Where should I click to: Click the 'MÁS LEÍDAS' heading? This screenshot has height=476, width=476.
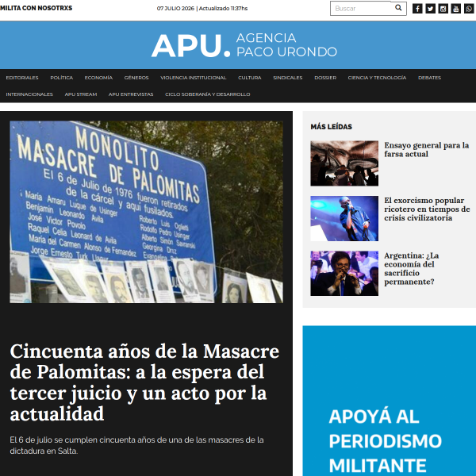tap(331, 127)
